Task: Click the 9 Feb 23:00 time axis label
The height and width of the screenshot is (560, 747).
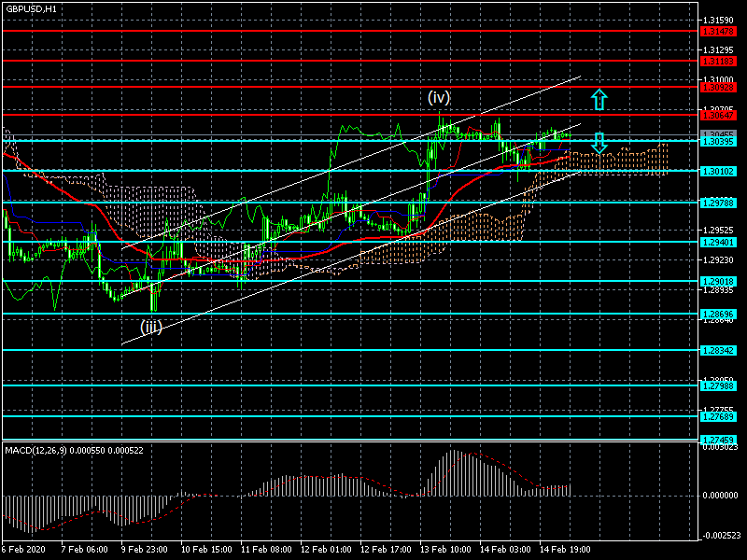Action: pyautogui.click(x=145, y=549)
